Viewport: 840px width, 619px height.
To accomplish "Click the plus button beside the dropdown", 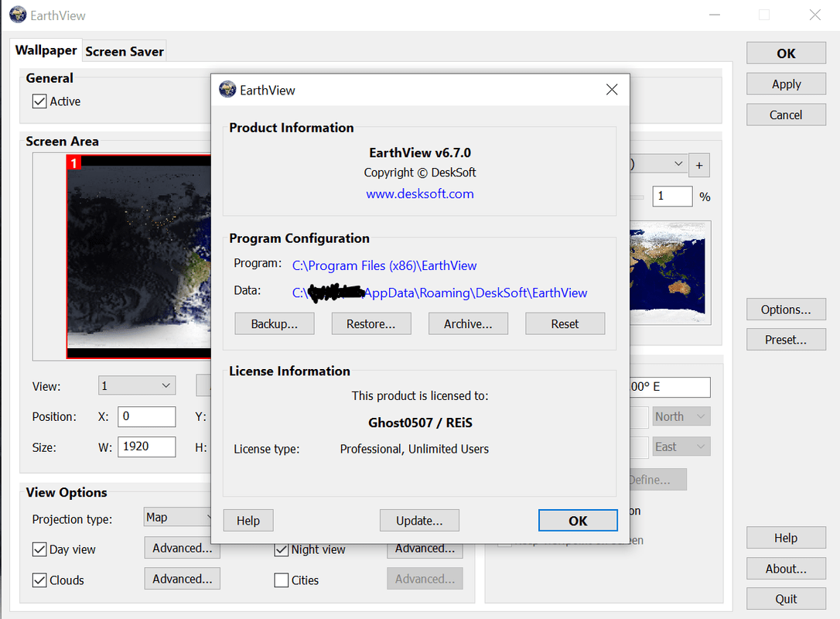I will [x=699, y=166].
